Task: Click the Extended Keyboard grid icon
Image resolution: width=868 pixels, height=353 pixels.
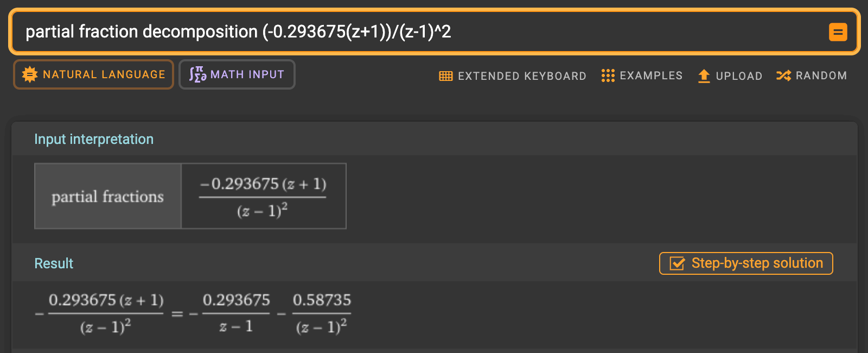Action: [446, 76]
